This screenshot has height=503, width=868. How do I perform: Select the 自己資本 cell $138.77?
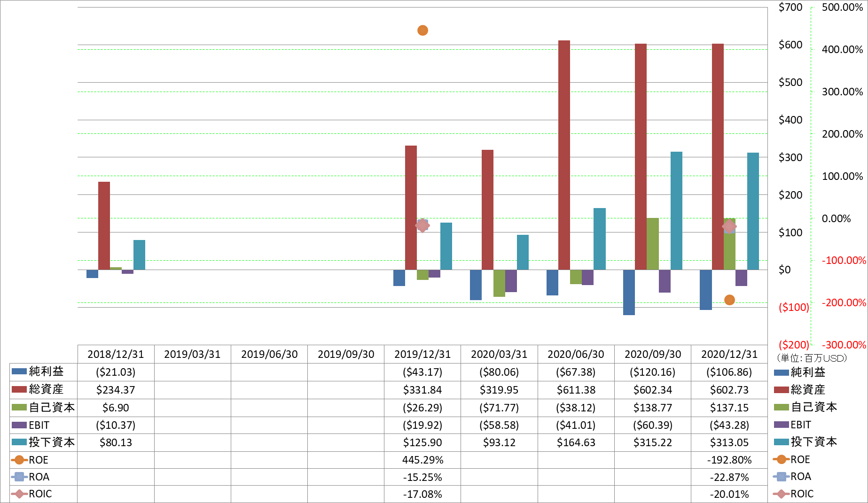tap(653, 408)
